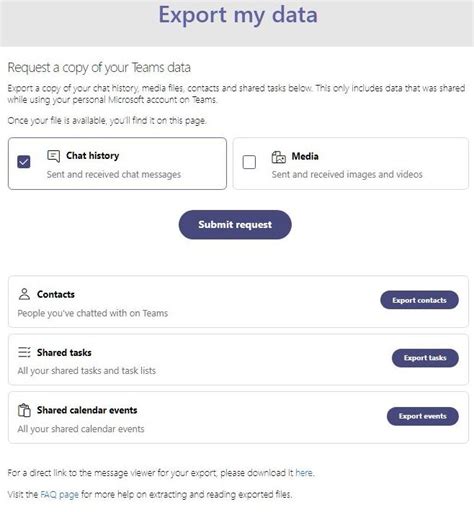This screenshot has height=512, width=474.
Task: Click the Shared tasks section heading
Action: pyautogui.click(x=64, y=352)
